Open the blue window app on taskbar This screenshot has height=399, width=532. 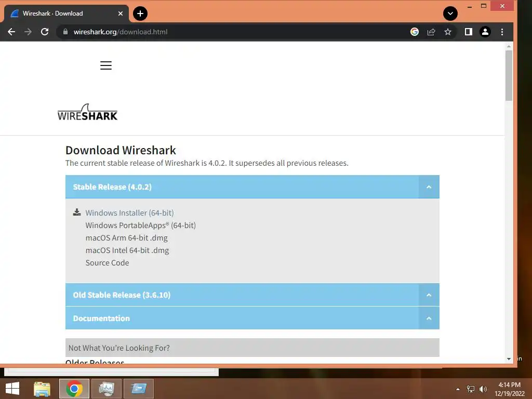pyautogui.click(x=139, y=389)
